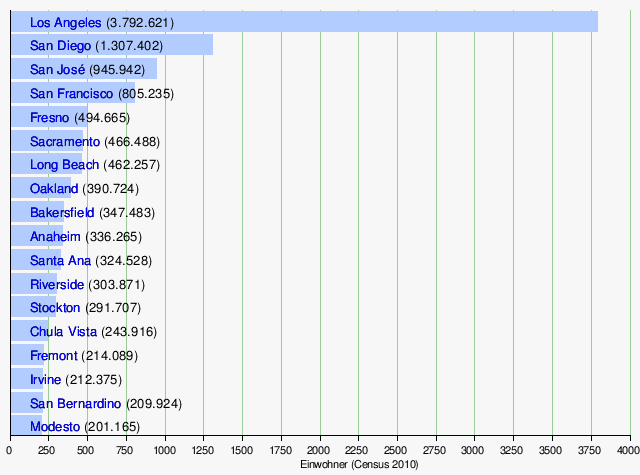Select the population value (209.924)
The image size is (640, 475).
point(154,404)
